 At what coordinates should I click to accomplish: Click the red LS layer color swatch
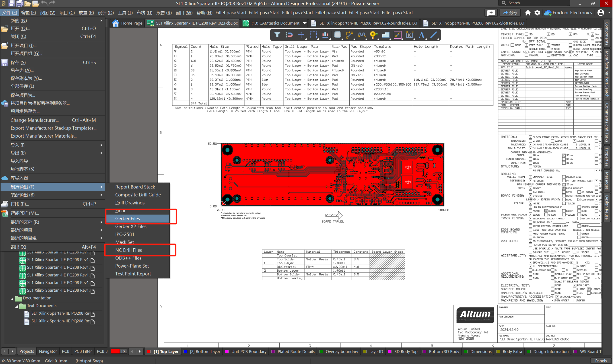[x=115, y=351]
